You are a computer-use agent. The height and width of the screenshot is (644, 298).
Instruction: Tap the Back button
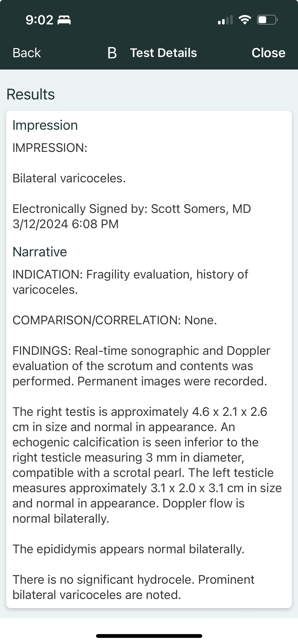[x=27, y=53]
